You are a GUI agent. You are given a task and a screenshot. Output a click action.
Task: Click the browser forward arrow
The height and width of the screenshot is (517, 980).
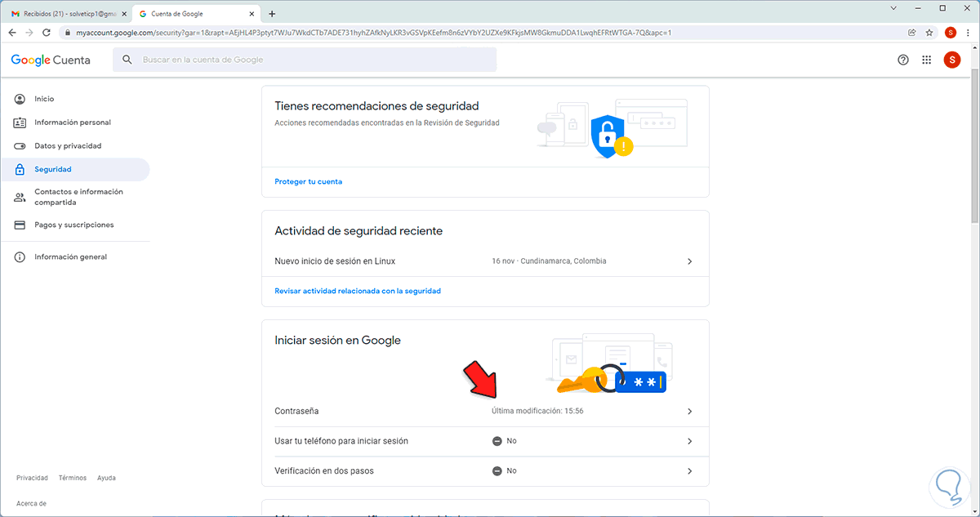tap(30, 33)
